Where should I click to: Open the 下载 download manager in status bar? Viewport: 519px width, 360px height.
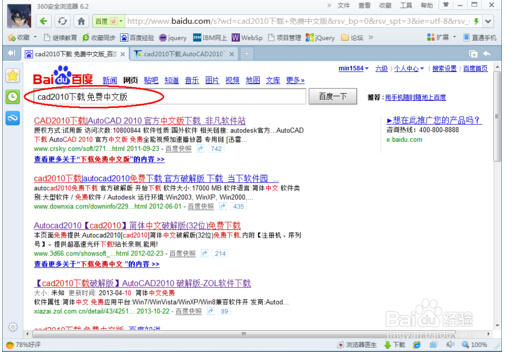tap(395, 345)
